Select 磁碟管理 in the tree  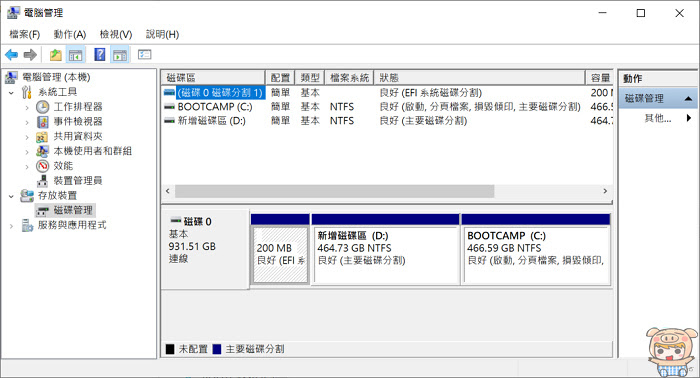coord(73,210)
